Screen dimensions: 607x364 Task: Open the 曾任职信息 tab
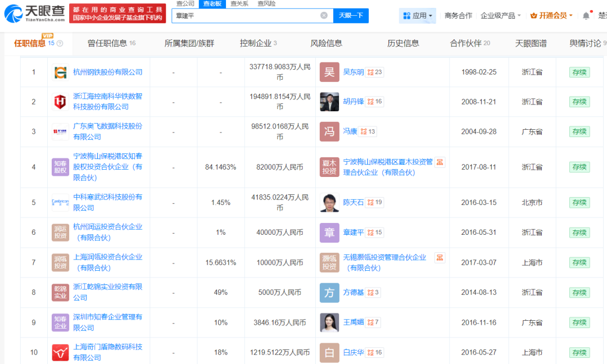(x=111, y=43)
